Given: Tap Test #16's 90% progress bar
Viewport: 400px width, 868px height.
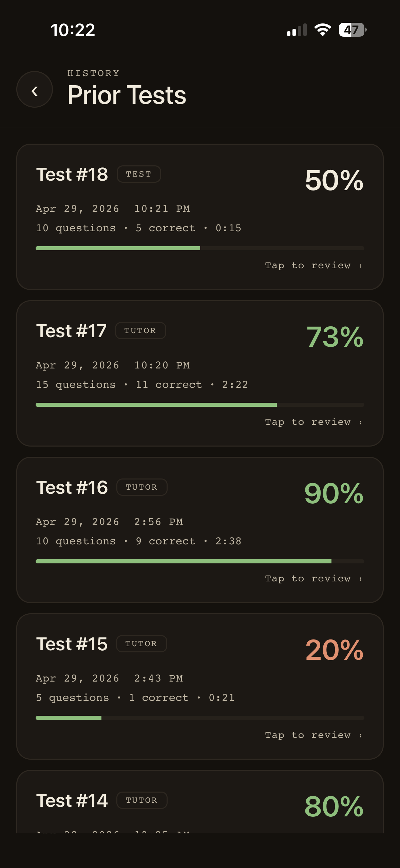Looking at the screenshot, I should (200, 562).
